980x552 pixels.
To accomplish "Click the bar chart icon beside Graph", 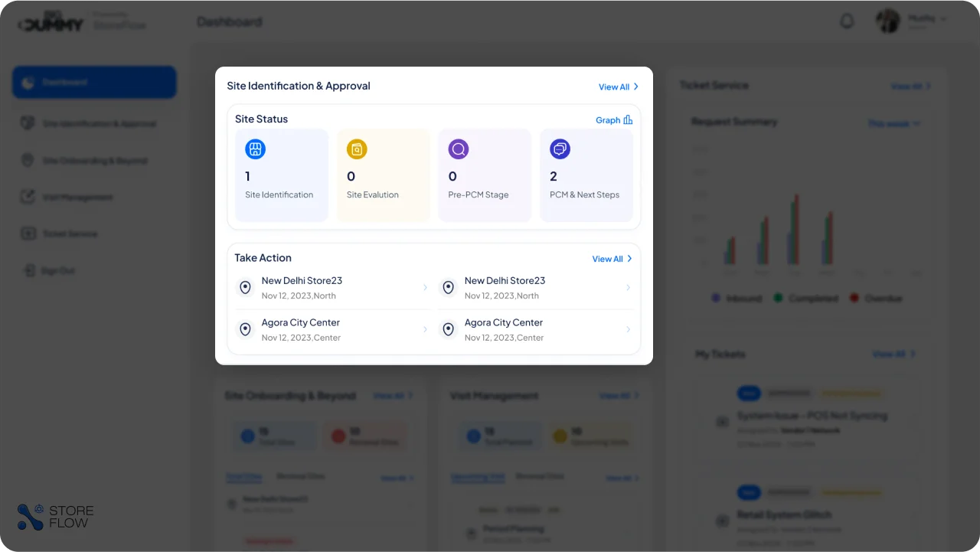I will pos(628,119).
